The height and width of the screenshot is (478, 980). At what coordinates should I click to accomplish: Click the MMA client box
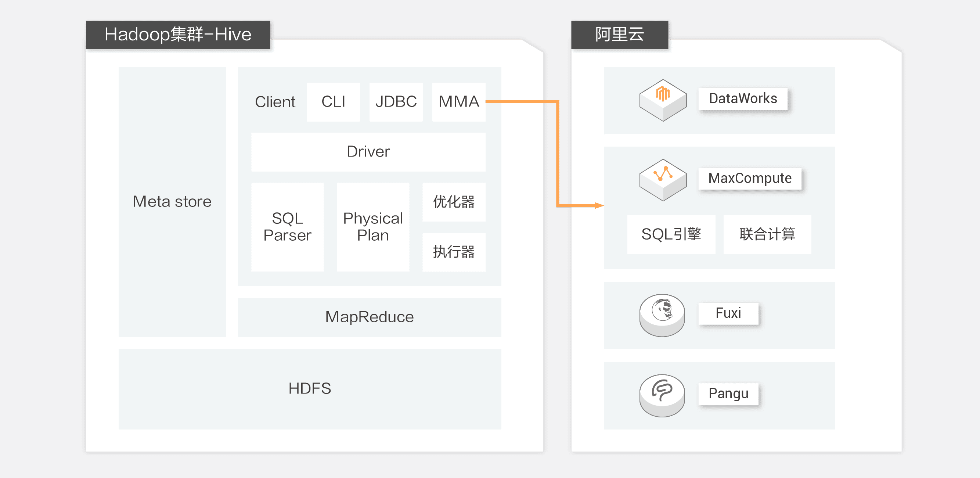coord(458,102)
